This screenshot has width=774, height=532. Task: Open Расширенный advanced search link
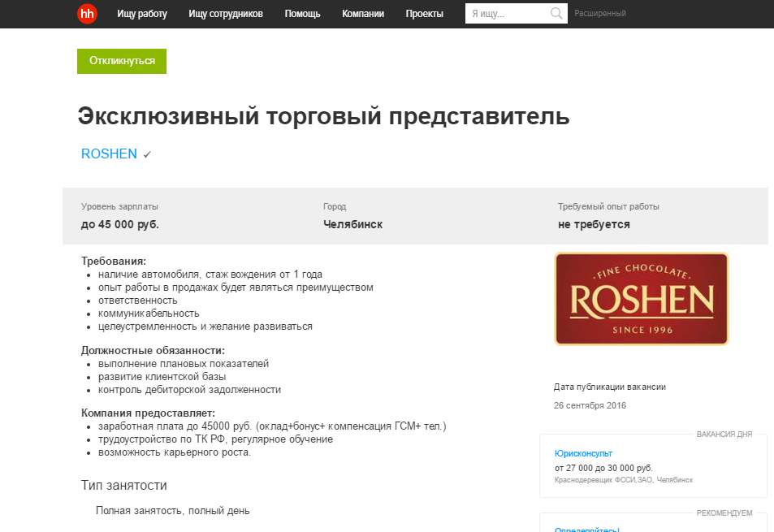(x=600, y=14)
